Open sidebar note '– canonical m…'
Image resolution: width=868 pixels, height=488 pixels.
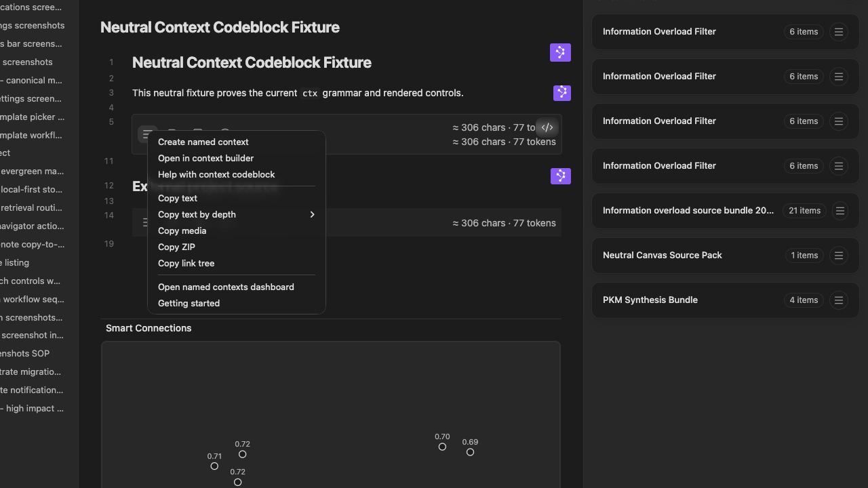pyautogui.click(x=32, y=81)
